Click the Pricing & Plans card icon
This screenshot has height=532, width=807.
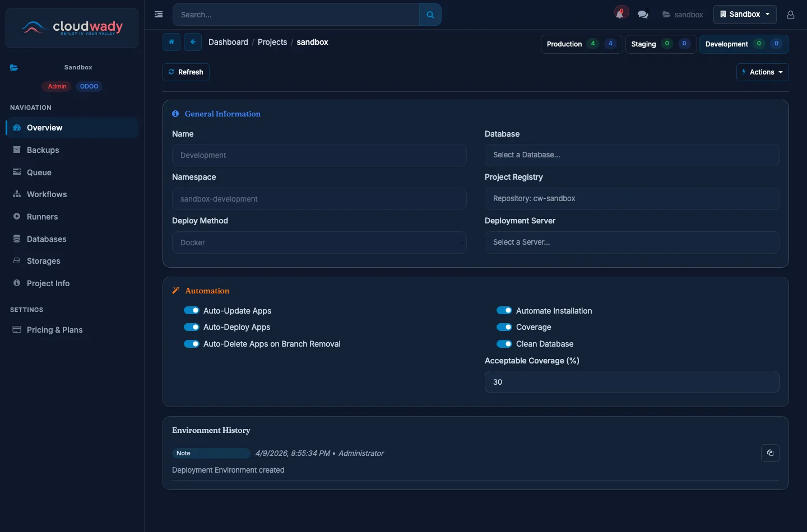pos(17,329)
